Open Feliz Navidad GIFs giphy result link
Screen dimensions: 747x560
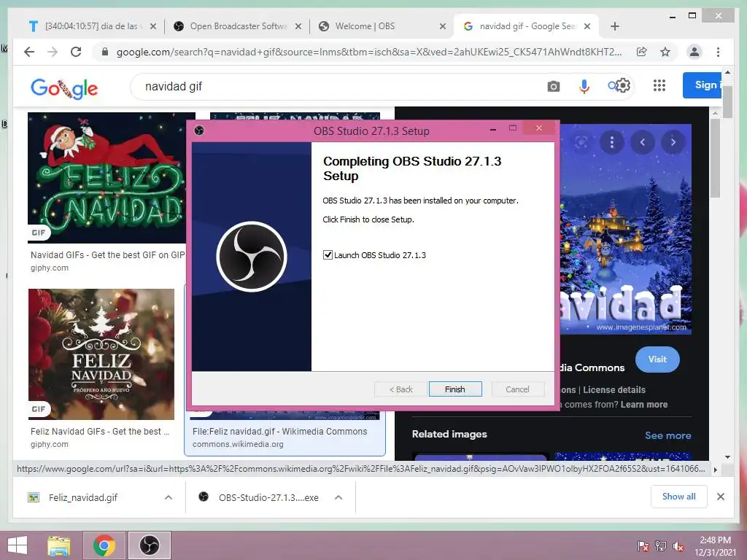point(99,432)
